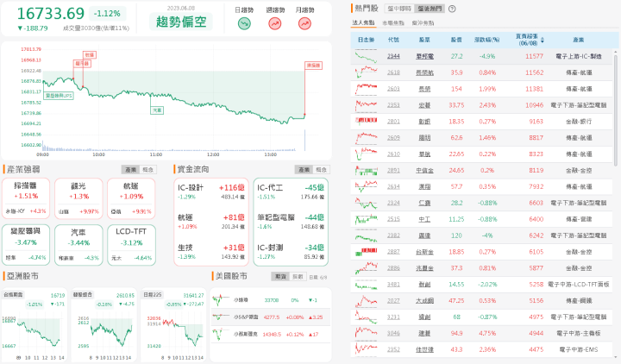The width and height of the screenshot is (621, 364).
Task: Open the sparkline chart for stock 2891
Action: tap(366, 170)
